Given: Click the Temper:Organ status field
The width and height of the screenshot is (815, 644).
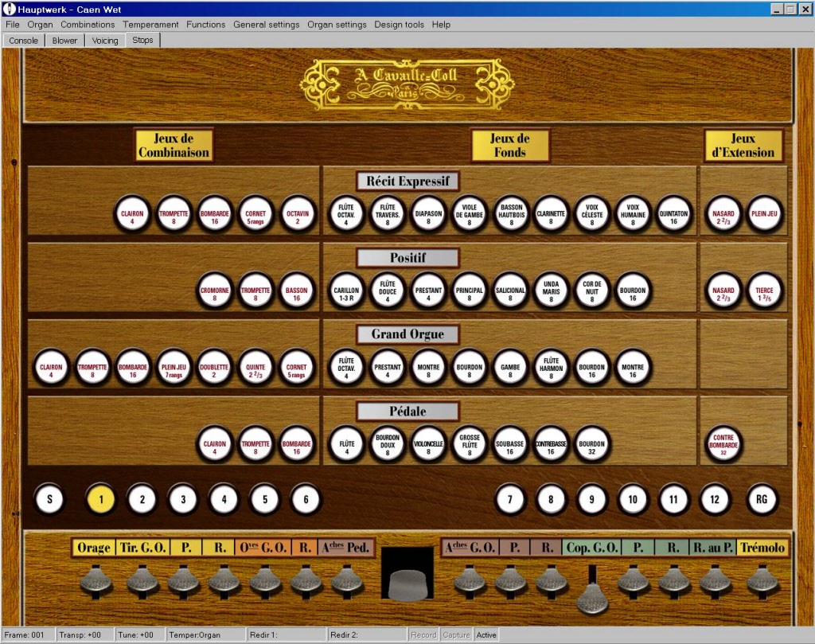Looking at the screenshot, I should coord(206,634).
